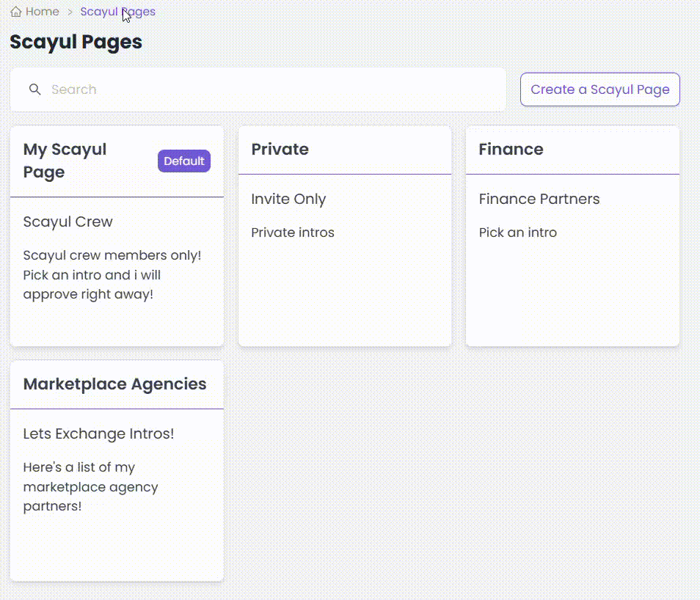Click the Create a Scayul Page button
700x600 pixels.
599,89
